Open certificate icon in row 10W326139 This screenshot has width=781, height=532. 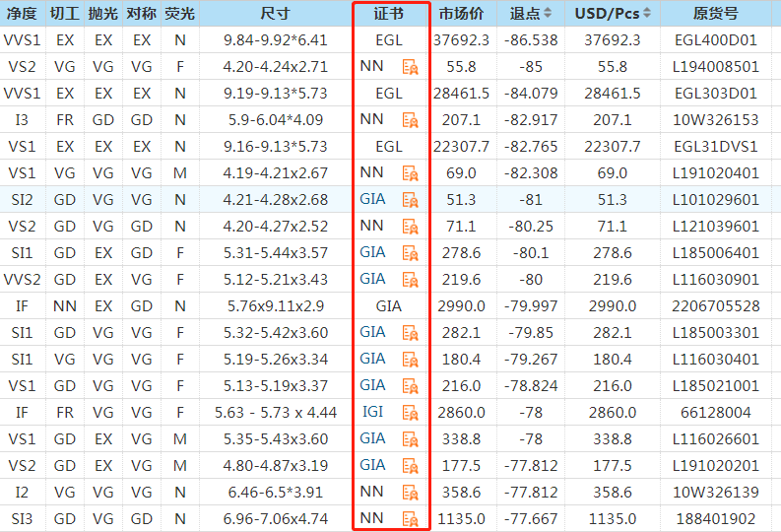click(410, 493)
